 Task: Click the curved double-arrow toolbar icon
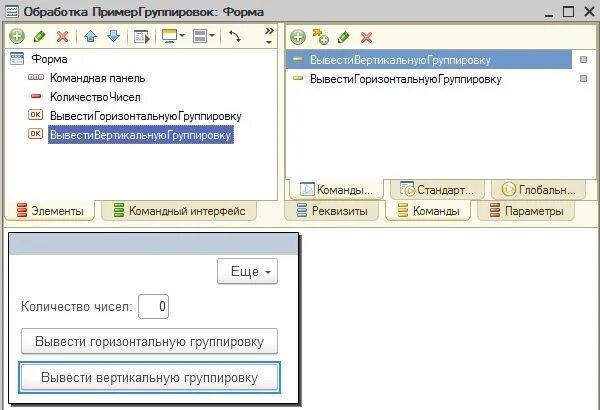235,37
